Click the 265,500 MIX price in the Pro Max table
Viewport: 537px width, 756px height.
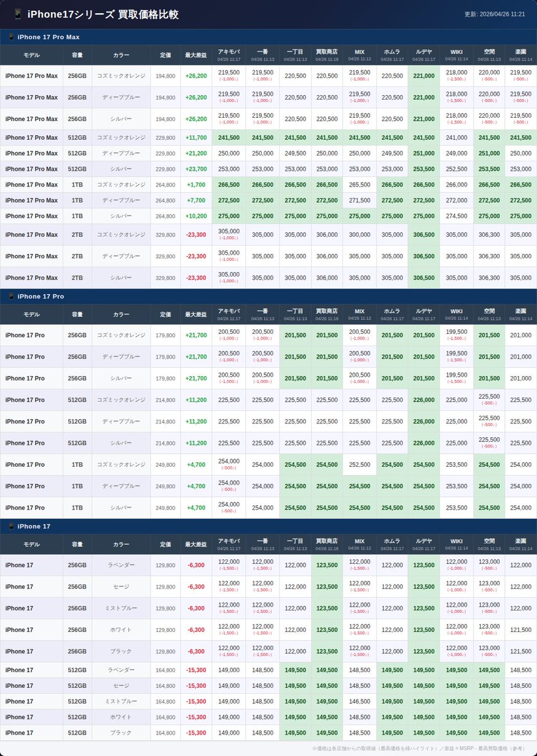[x=359, y=185]
